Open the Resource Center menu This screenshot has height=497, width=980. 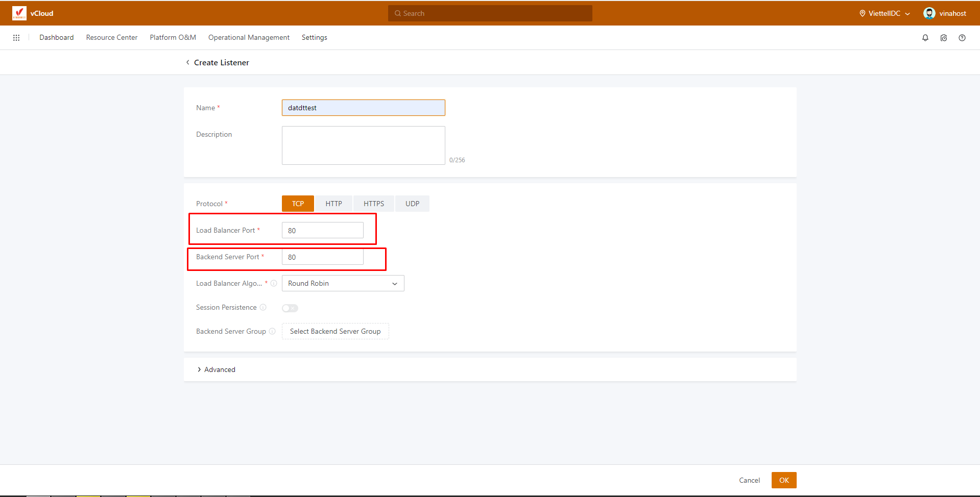tap(112, 38)
